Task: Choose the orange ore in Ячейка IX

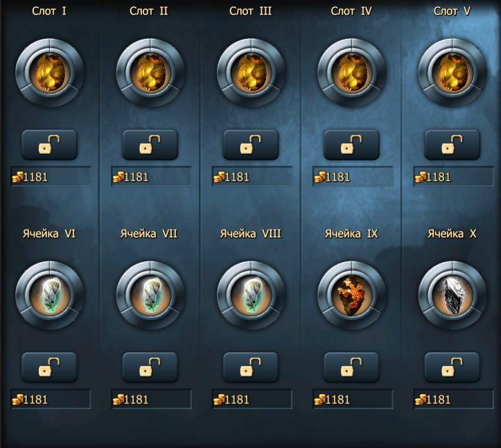Action: [352, 295]
